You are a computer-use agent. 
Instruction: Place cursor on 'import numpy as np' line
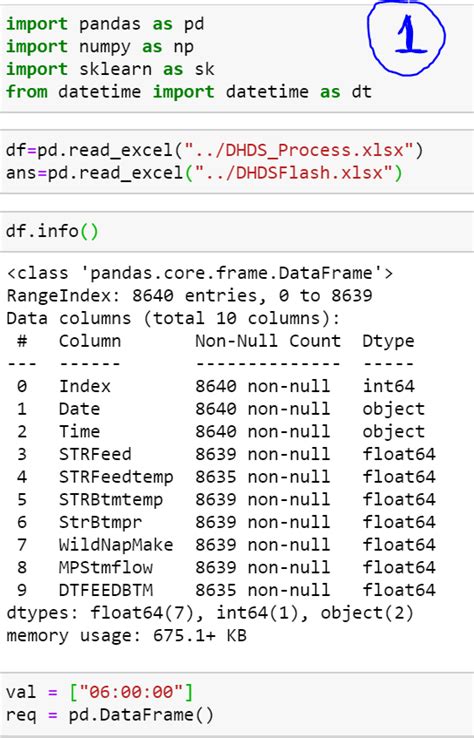100,47
